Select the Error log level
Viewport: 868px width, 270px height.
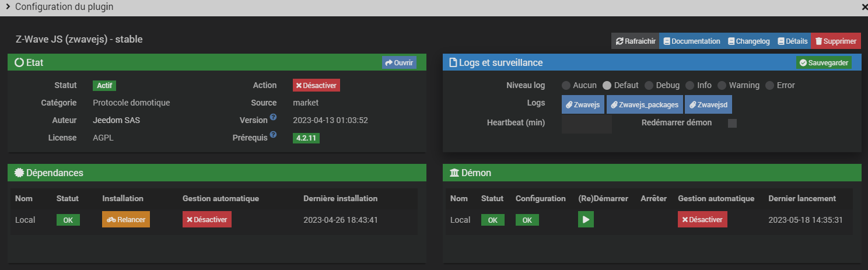[x=769, y=85]
